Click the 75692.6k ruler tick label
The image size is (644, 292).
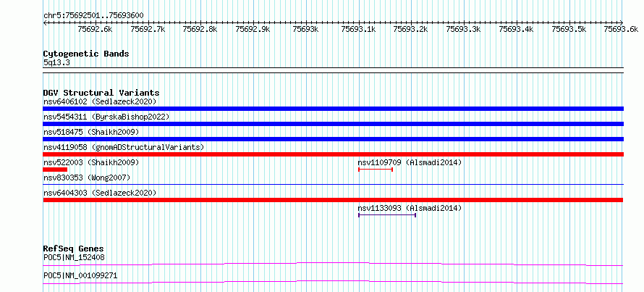pyautogui.click(x=95, y=29)
